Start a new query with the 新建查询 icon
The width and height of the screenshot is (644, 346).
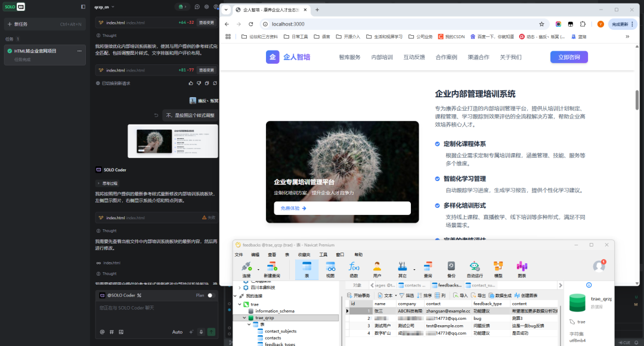click(x=271, y=269)
